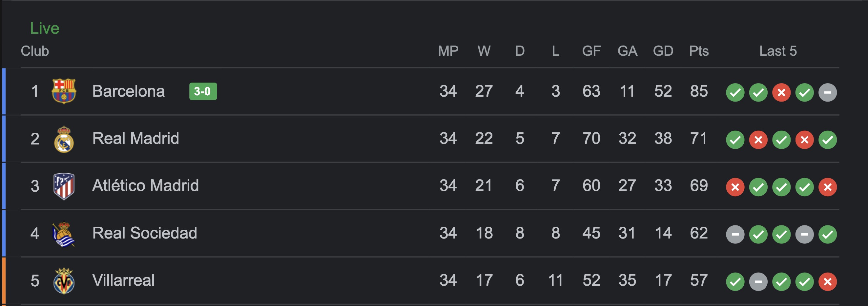
Task: Click Barcelona's red loss icon in Last 5
Action: (781, 92)
